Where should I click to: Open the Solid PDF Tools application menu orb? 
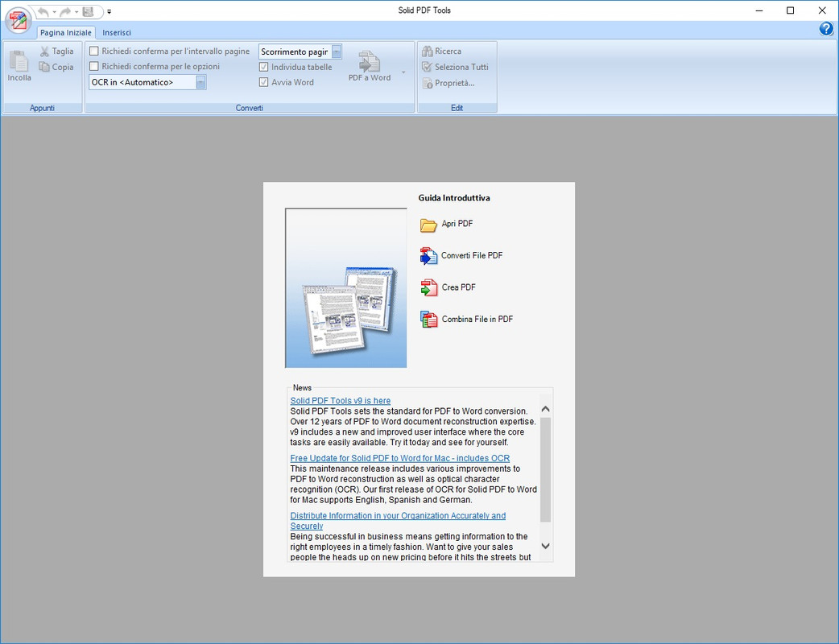tap(19, 20)
